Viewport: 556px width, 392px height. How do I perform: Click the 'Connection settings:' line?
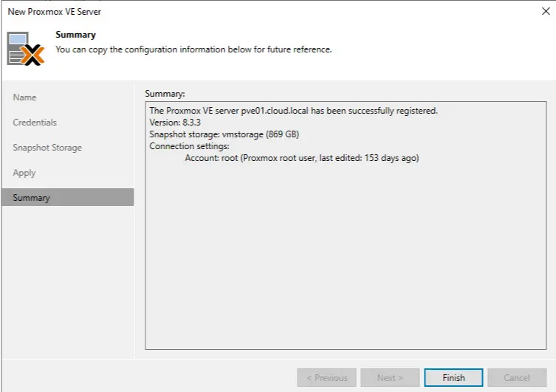189,146
